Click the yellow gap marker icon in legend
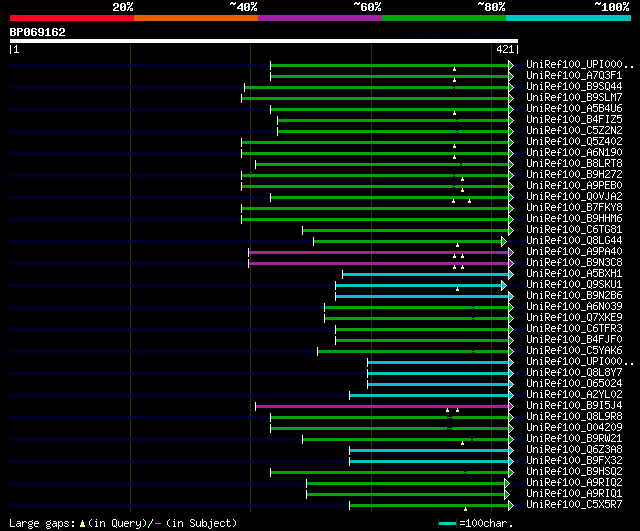The width and height of the screenshot is (640, 531). [x=82, y=524]
